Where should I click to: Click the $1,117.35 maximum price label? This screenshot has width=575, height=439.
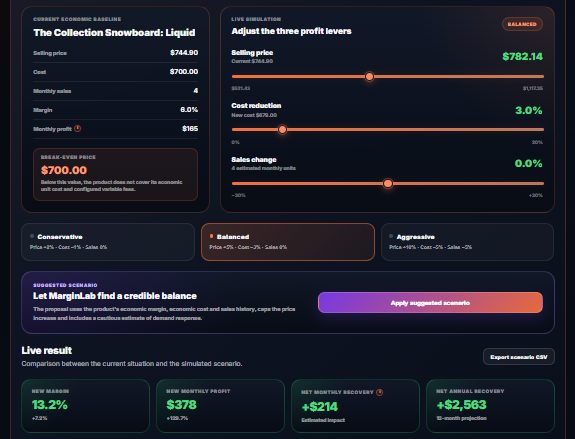click(x=533, y=88)
